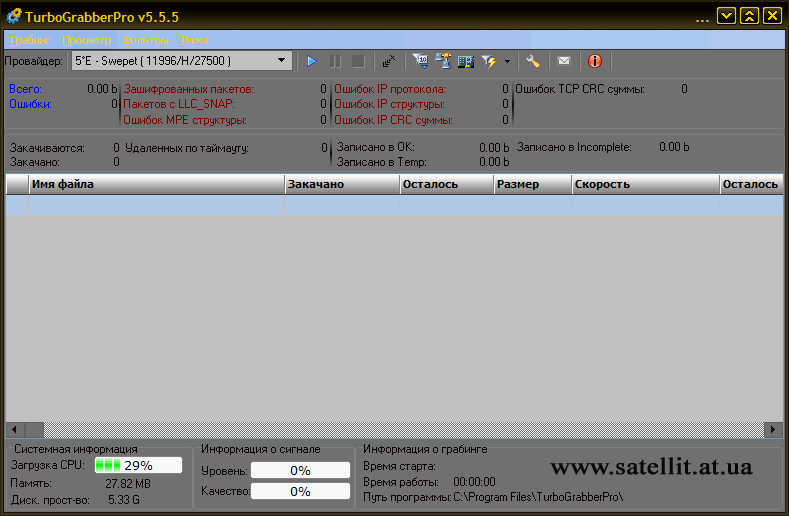Click the Записано в Incomplete label
This screenshot has height=516, width=789.
574,148
